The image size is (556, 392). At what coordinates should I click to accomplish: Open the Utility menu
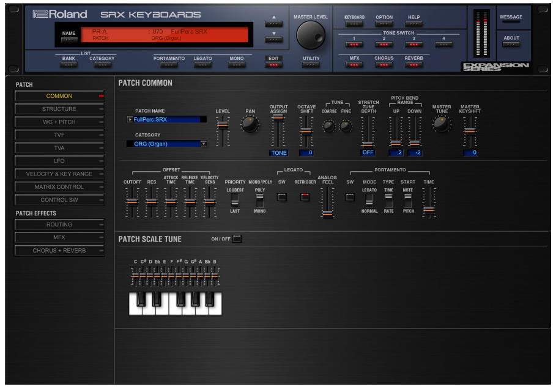pos(311,65)
